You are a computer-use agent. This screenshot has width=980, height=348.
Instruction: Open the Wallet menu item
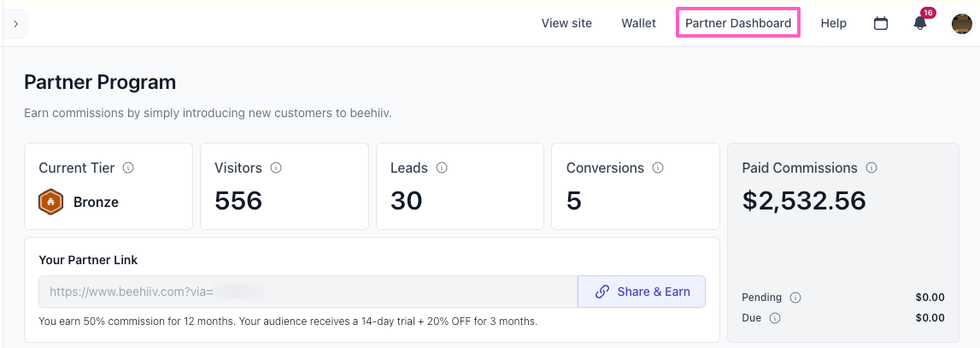pos(638,23)
